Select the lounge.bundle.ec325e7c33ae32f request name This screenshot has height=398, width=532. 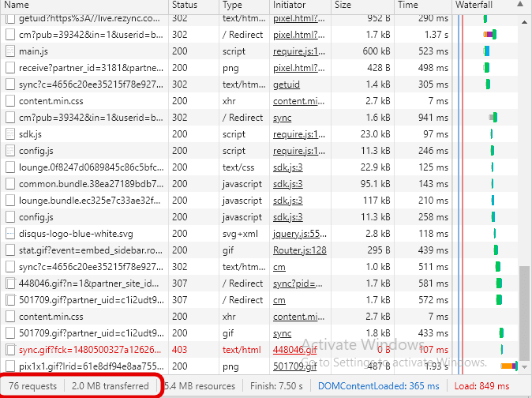click(x=89, y=201)
